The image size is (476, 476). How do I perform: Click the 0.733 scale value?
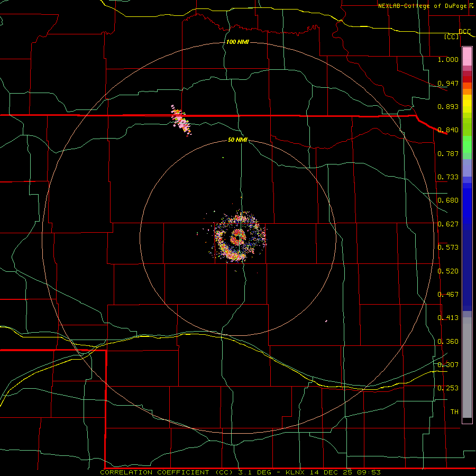448,177
